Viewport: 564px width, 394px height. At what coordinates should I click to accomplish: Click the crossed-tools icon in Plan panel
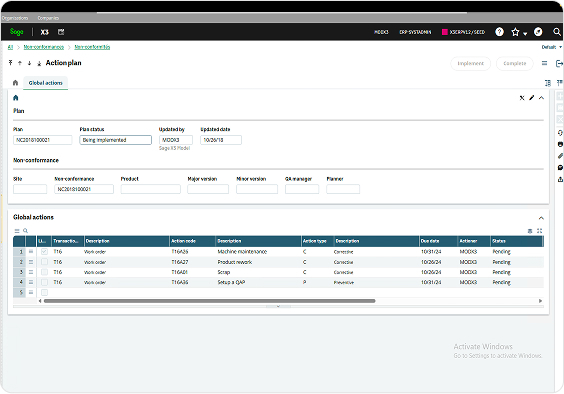point(522,98)
